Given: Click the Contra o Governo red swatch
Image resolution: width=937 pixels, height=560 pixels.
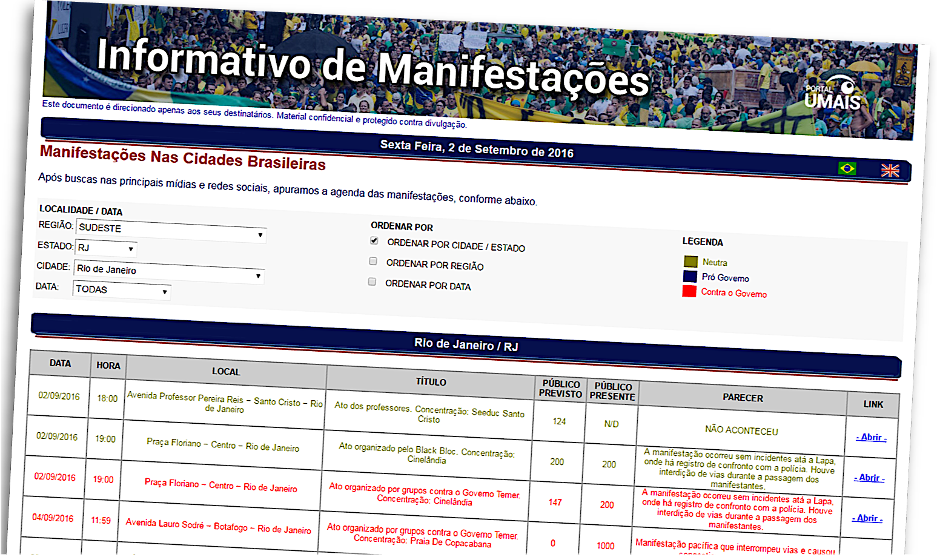Looking at the screenshot, I should [x=689, y=291].
